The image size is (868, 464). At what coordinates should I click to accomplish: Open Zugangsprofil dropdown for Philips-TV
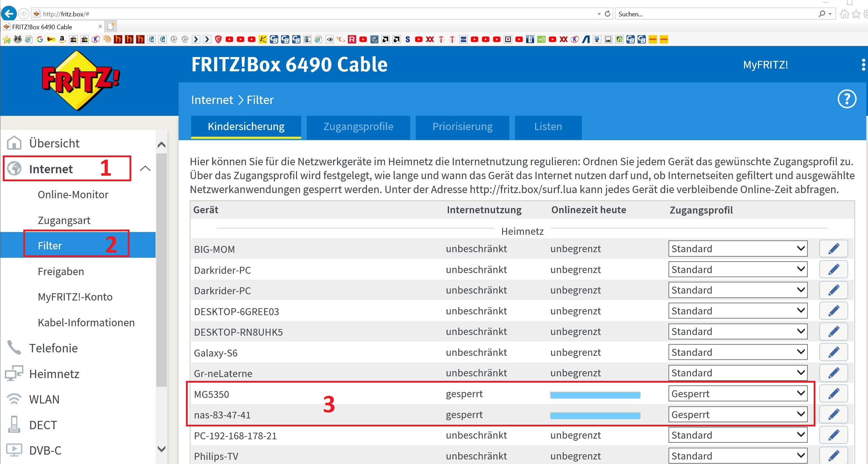click(x=737, y=456)
